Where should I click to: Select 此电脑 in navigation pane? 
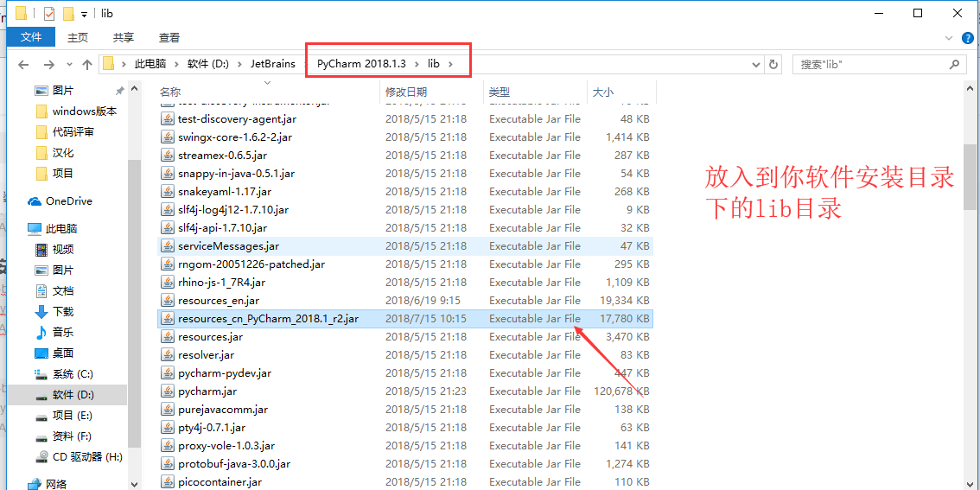click(61, 229)
